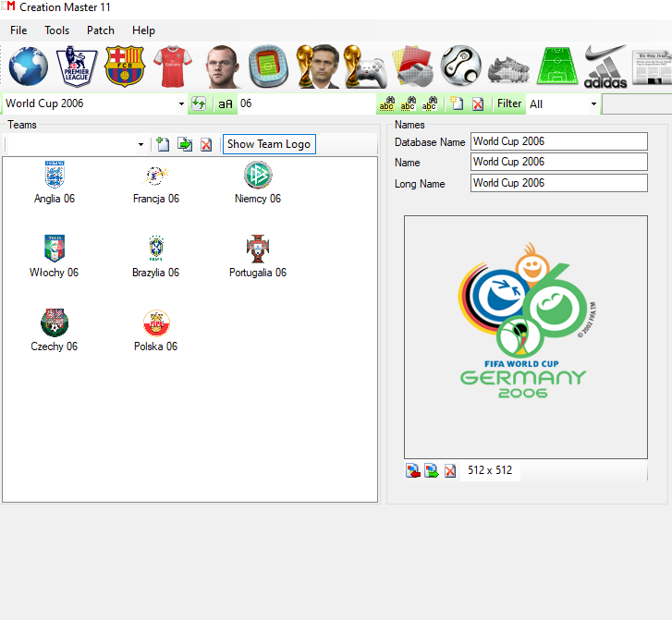
Task: Click the export image icon with green arrow
Action: [431, 470]
